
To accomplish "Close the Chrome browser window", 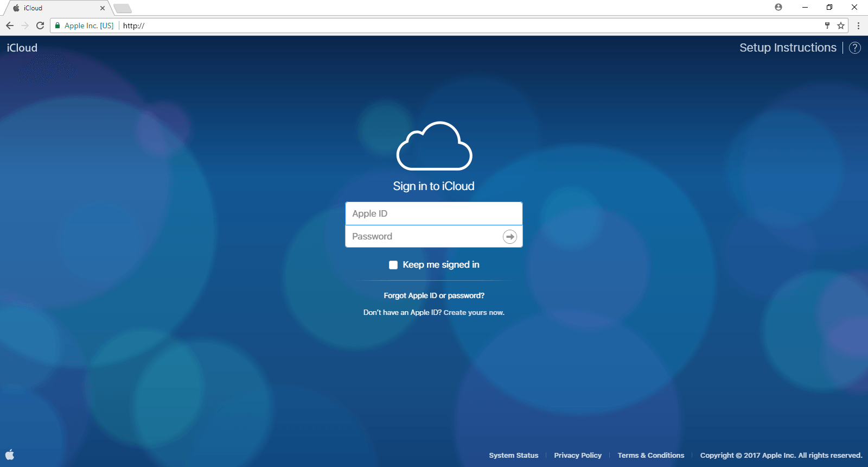I will tap(854, 7).
